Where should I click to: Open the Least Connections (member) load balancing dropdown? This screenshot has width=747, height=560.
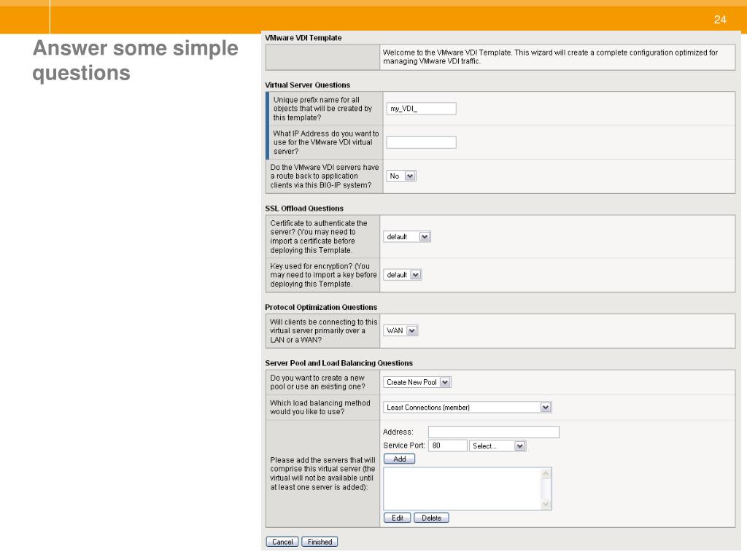(468, 407)
